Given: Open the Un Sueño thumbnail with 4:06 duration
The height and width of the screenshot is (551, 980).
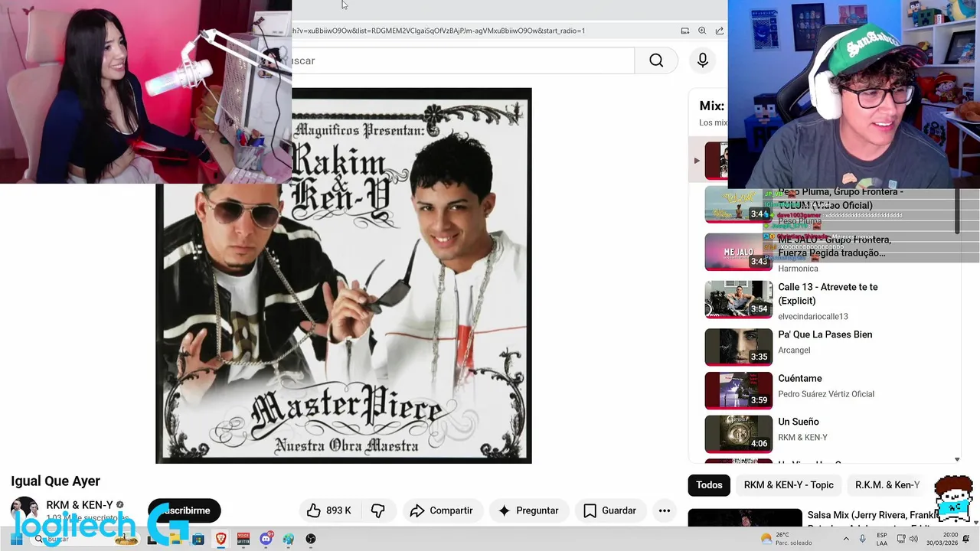Looking at the screenshot, I should 739,434.
